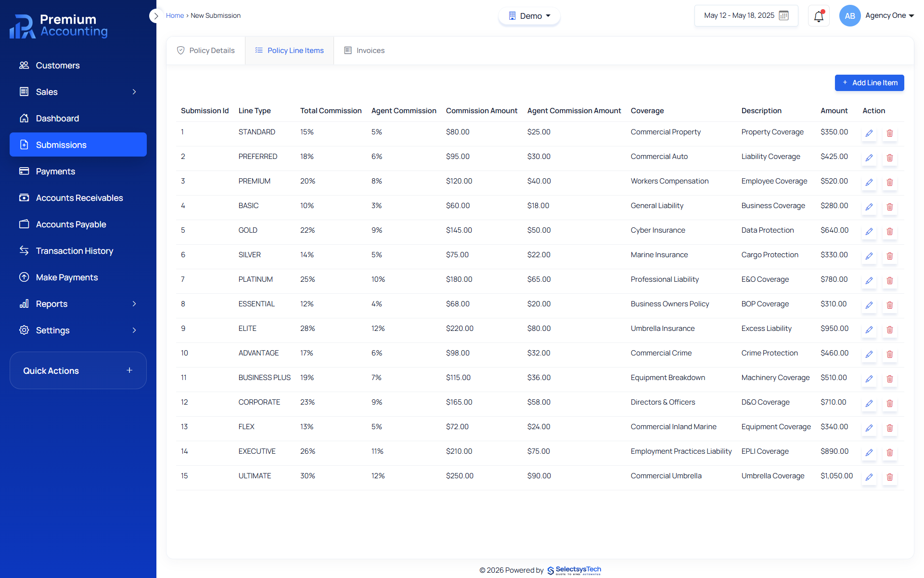Edit the FLEX line item
The image size is (924, 578).
869,428
